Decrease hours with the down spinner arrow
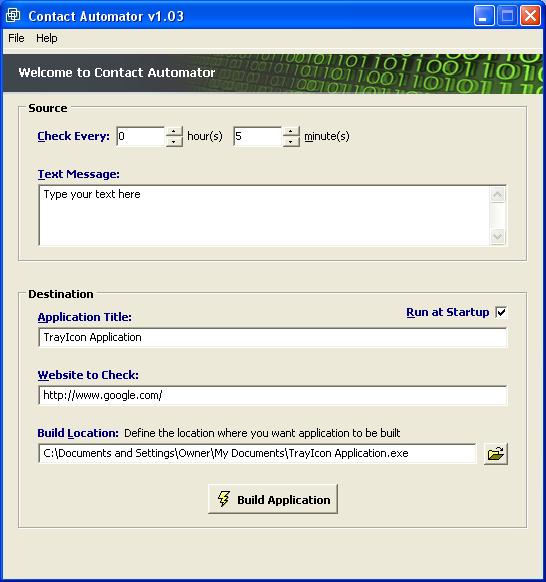 [x=174, y=141]
